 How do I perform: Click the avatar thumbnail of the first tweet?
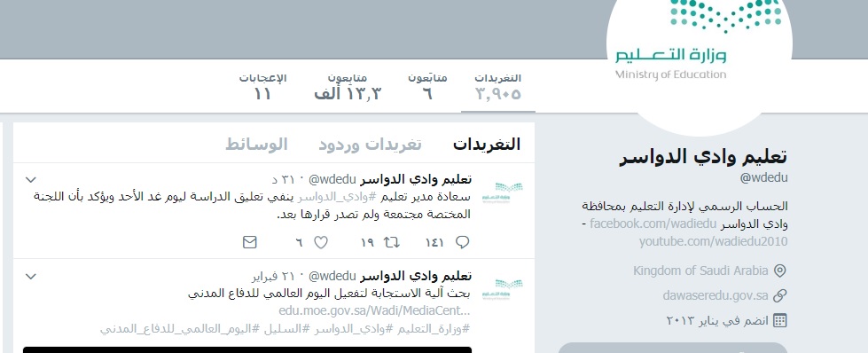coord(502,192)
